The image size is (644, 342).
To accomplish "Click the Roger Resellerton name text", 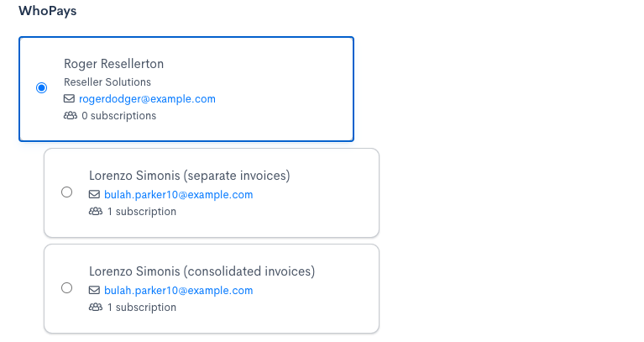I will tap(114, 64).
